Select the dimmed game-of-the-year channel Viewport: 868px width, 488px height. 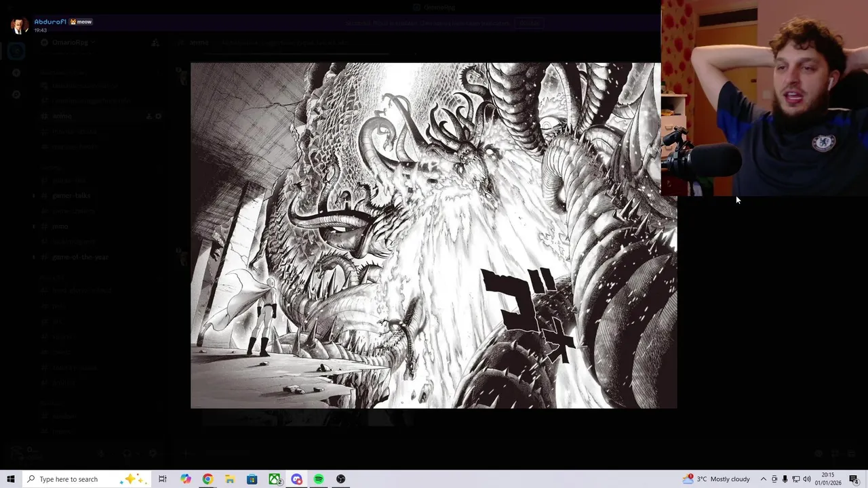pyautogui.click(x=80, y=258)
